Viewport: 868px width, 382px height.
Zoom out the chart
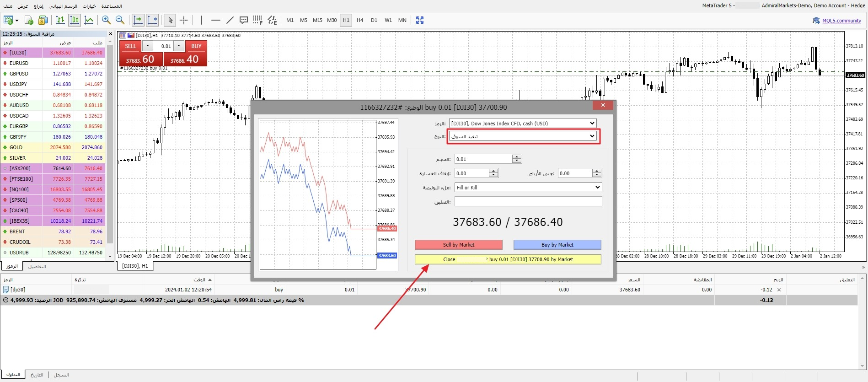120,20
